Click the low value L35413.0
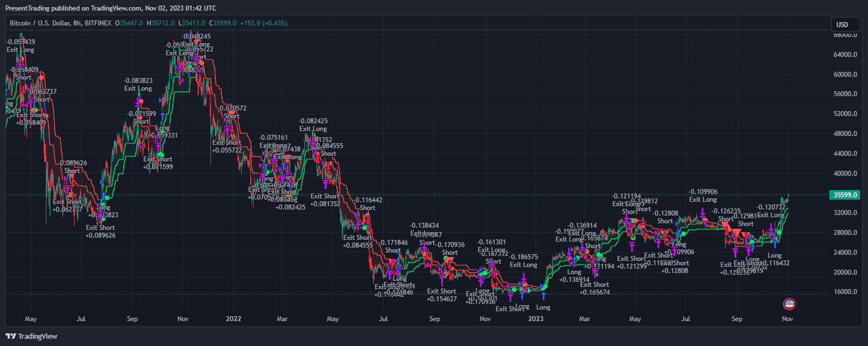 tap(192, 23)
